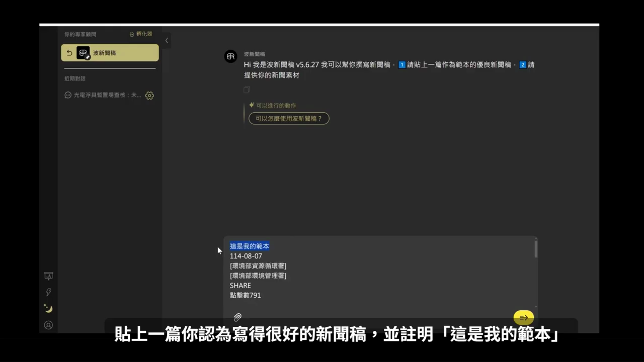Click 可以怎麼使用波新聞稿？ suggestion button

point(289,119)
